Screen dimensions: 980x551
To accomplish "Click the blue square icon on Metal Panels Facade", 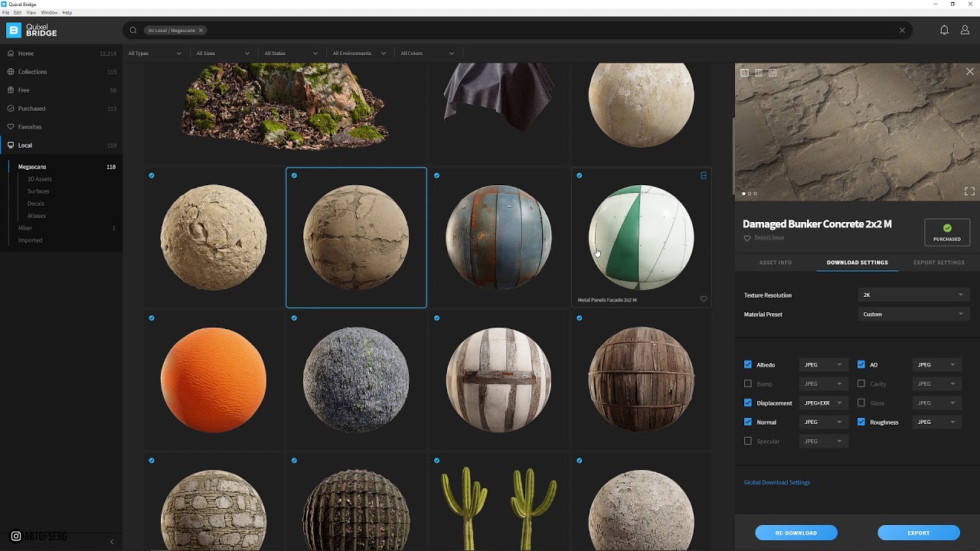I will click(704, 175).
